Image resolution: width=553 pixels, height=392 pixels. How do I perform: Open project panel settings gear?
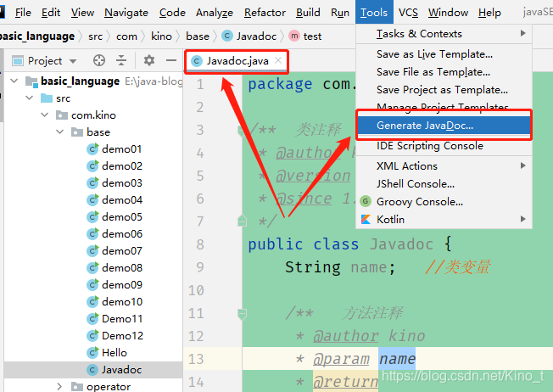pos(149,61)
